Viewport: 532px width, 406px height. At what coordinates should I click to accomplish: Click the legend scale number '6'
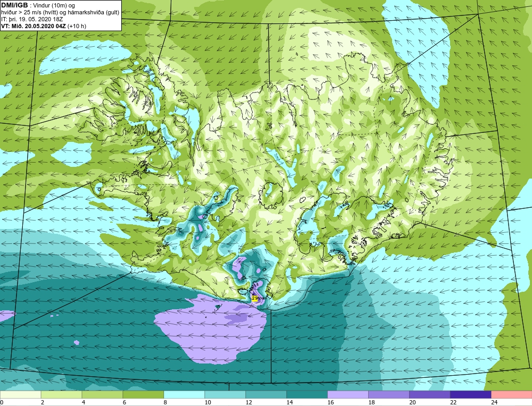124,403
